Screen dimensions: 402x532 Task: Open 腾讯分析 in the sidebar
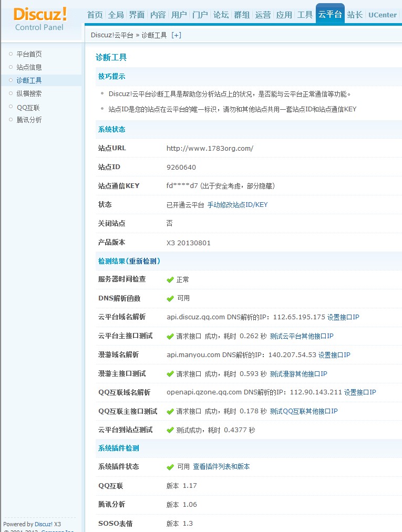tap(29, 120)
